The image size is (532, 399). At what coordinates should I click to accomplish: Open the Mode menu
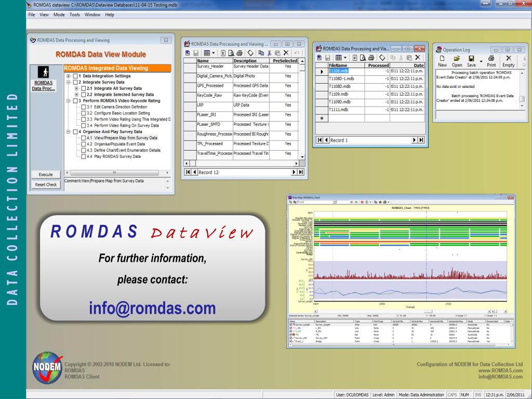click(x=59, y=15)
